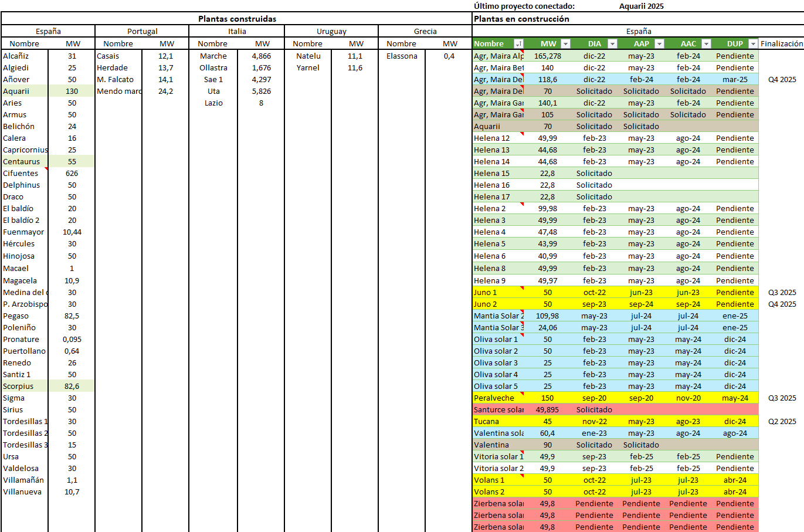This screenshot has width=804, height=532.
Task: Select the Elassona cell under Grecia
Action: [402, 56]
